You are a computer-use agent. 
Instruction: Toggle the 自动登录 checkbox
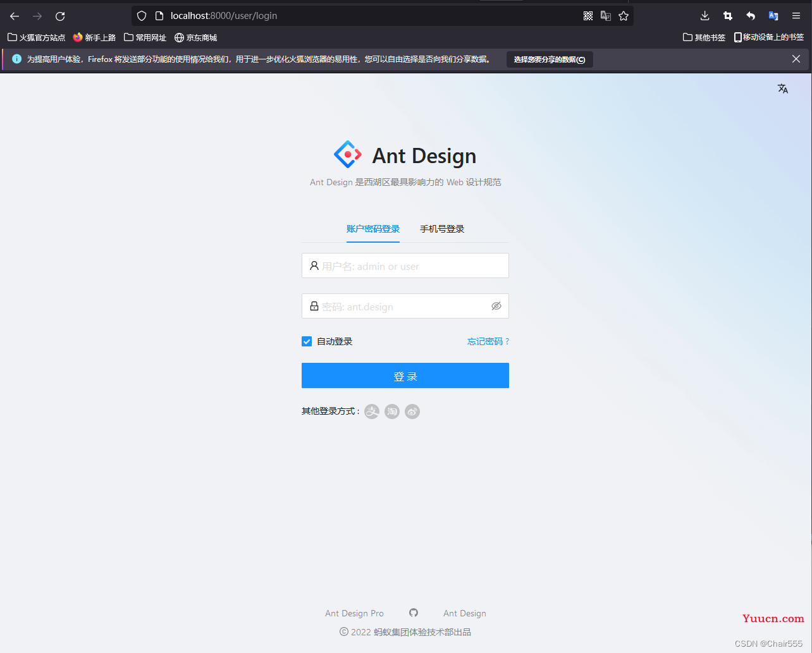coord(307,341)
